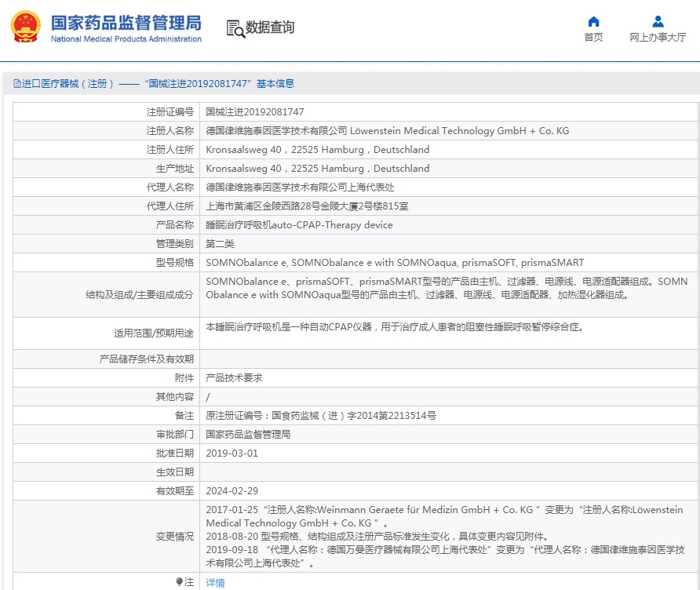The height and width of the screenshot is (590, 700).
Task: Click the 注册人住所 address value
Action: tap(317, 150)
